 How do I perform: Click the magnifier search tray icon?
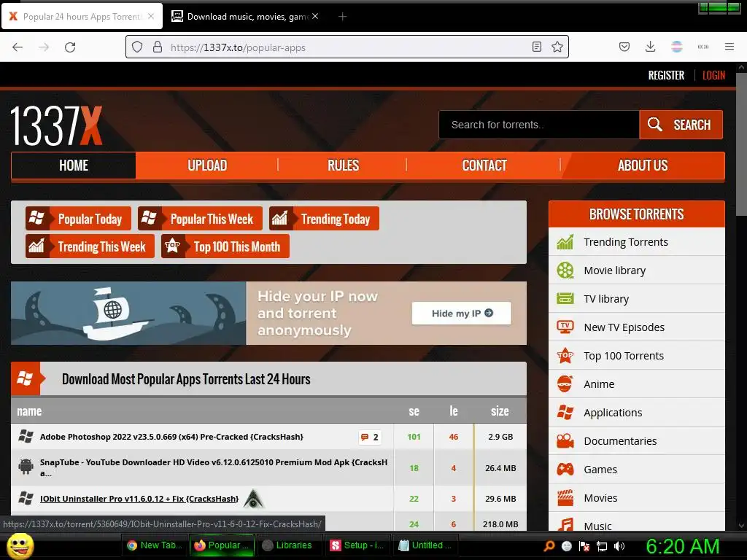click(x=549, y=545)
